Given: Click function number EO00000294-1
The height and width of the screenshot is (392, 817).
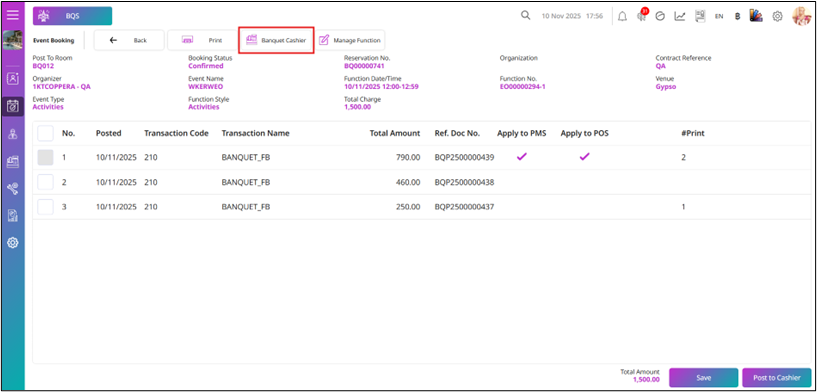Looking at the screenshot, I should [522, 87].
